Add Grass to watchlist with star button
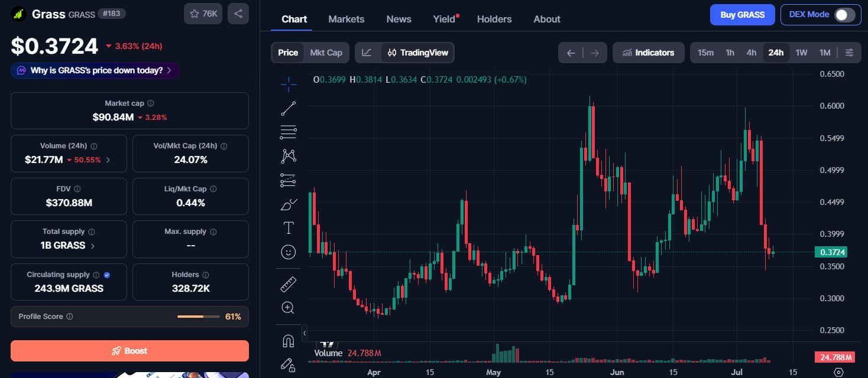The image size is (868, 378). coord(203,14)
